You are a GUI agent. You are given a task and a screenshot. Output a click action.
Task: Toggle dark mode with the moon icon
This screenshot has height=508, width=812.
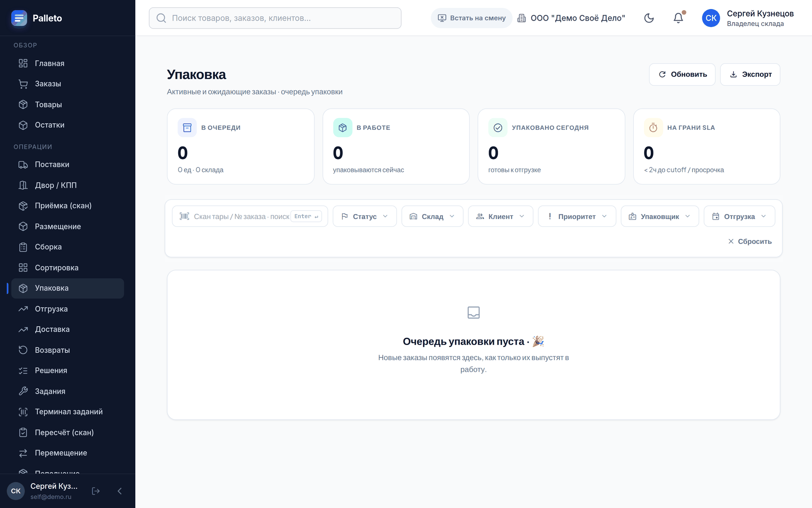(649, 18)
